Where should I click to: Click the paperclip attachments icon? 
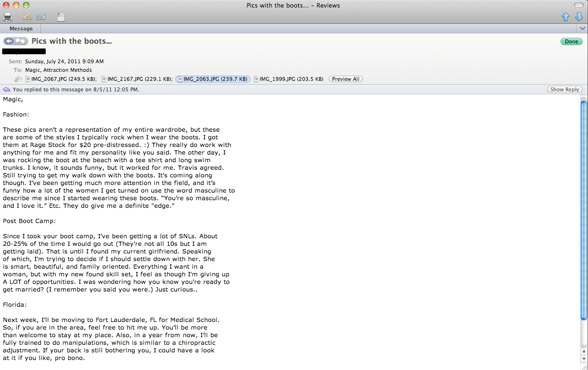(19, 79)
